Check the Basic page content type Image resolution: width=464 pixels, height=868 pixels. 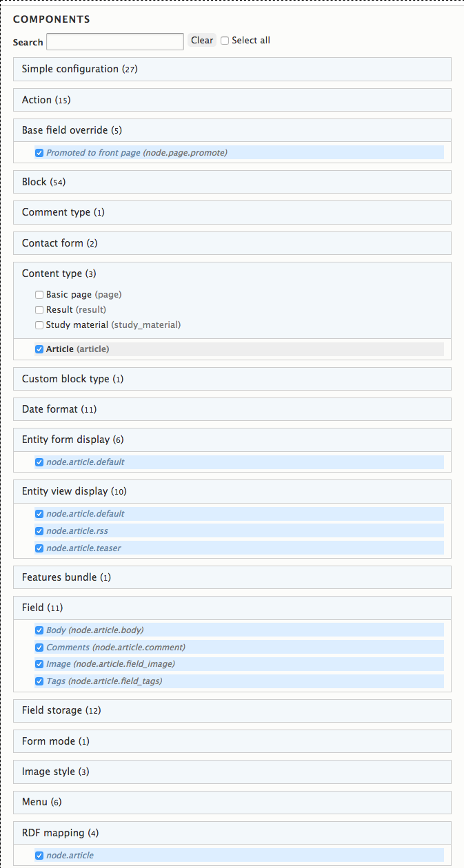pyautogui.click(x=39, y=295)
